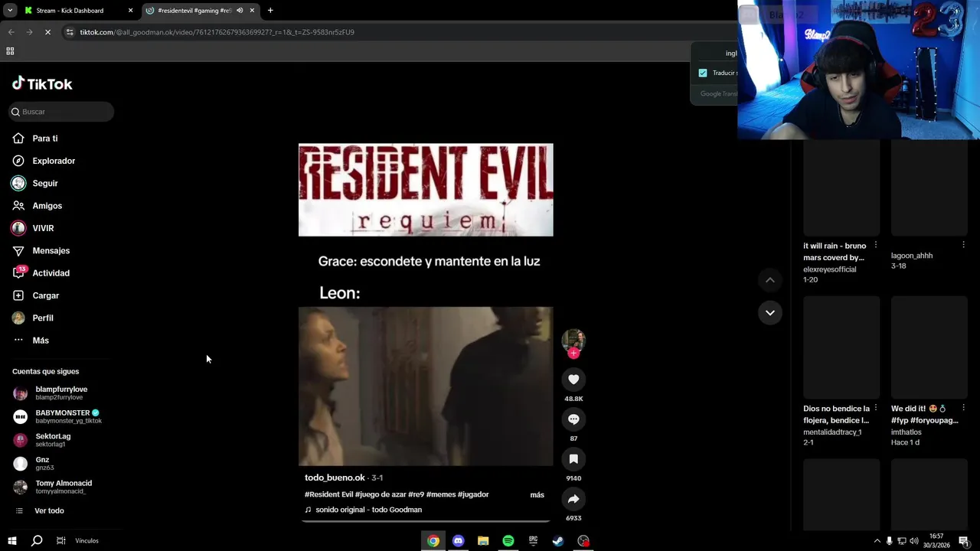Open options for Dios no bendice video
The image size is (980, 551).
[x=876, y=408]
